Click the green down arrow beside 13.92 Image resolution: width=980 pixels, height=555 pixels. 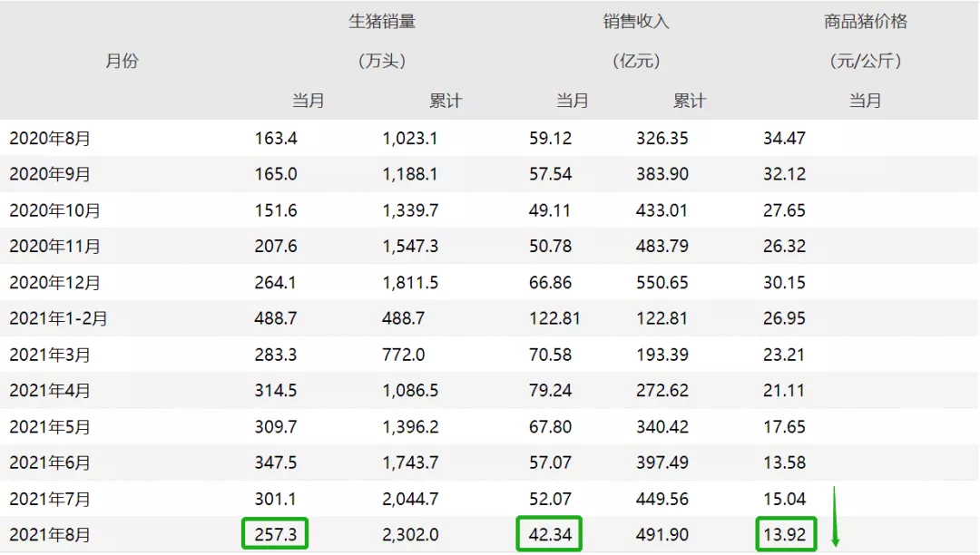click(x=835, y=517)
